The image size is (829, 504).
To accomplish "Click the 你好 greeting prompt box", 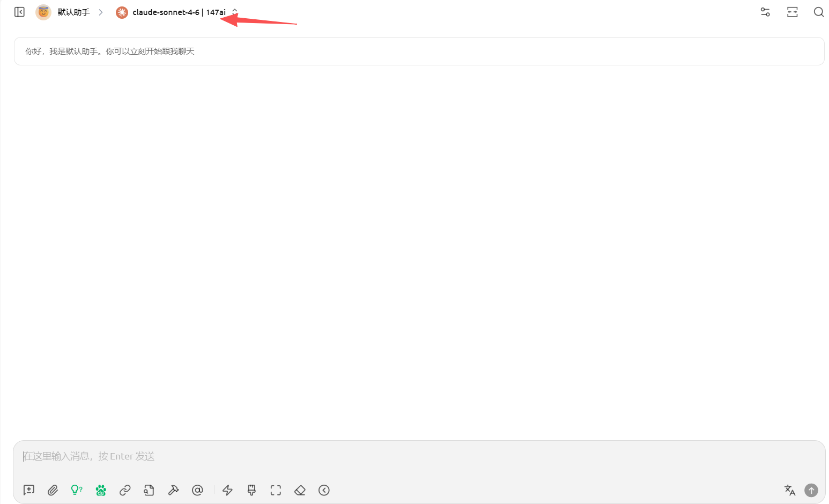I will [x=419, y=51].
